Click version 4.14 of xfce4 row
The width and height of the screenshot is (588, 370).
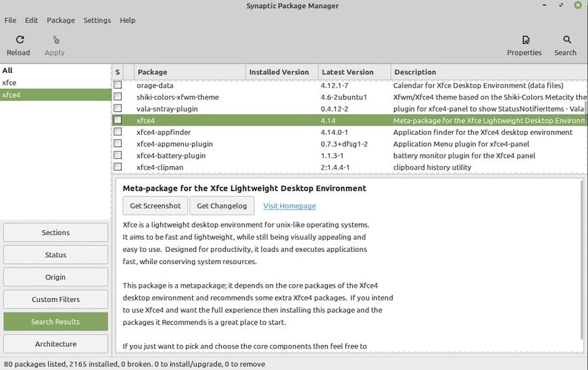point(328,120)
